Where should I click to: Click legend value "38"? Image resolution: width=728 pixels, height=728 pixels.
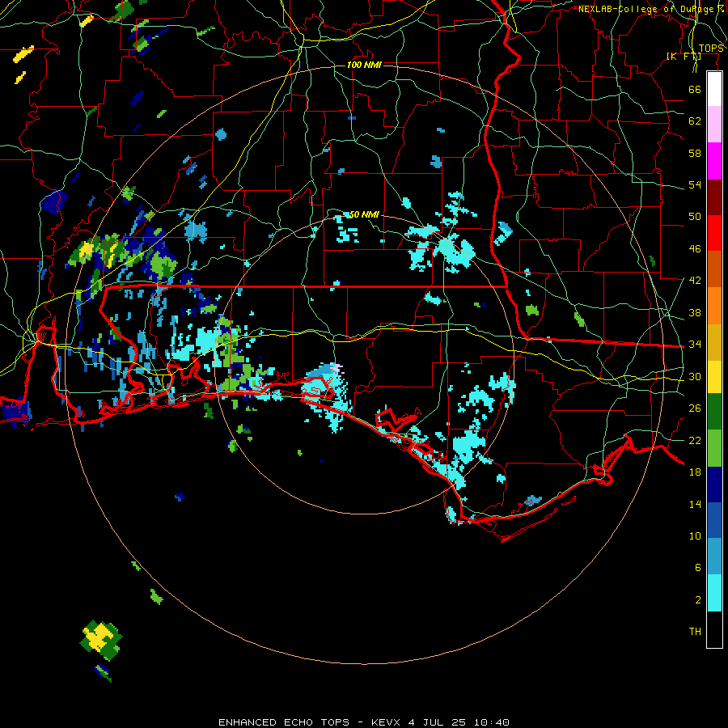pyautogui.click(x=695, y=312)
